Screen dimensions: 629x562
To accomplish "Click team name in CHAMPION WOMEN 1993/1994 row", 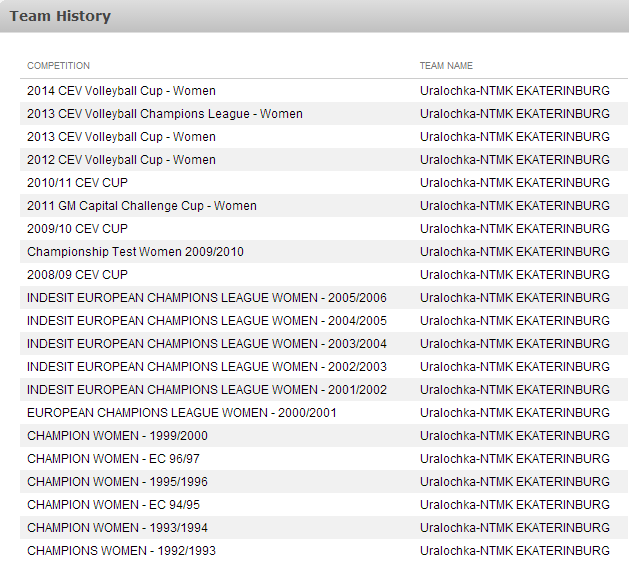I will point(515,528).
